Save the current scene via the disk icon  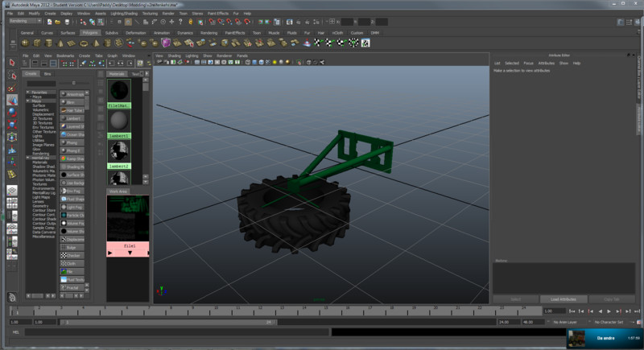67,22
